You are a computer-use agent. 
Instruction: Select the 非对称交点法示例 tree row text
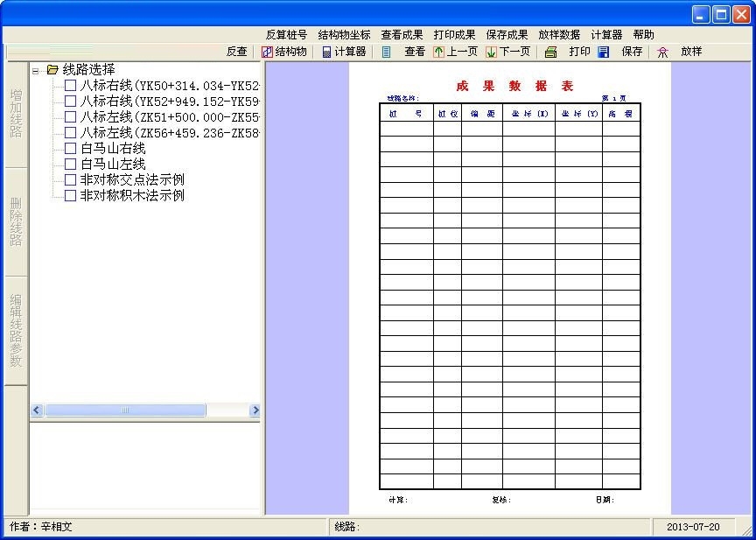click(132, 179)
